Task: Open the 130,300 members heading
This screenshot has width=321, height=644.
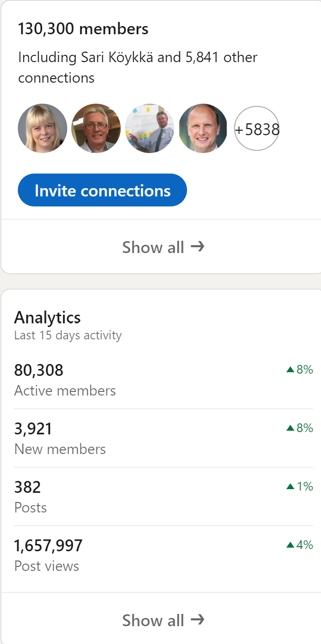Action: [83, 29]
